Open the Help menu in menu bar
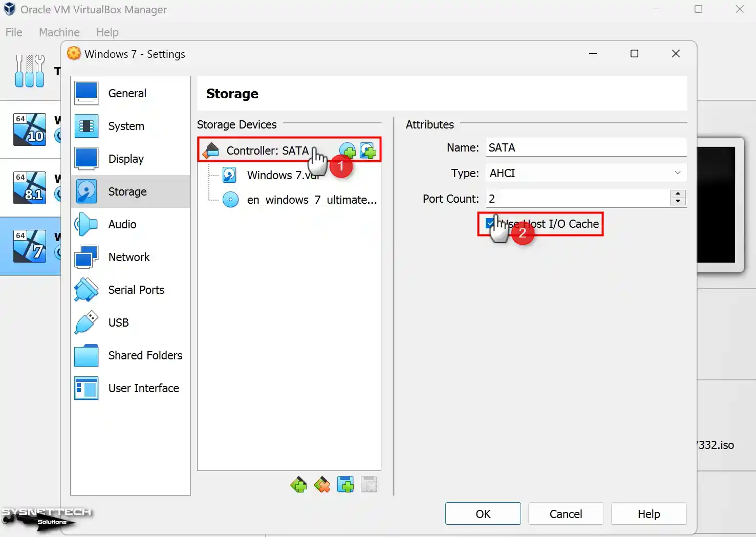This screenshot has width=756, height=537. 107,32
